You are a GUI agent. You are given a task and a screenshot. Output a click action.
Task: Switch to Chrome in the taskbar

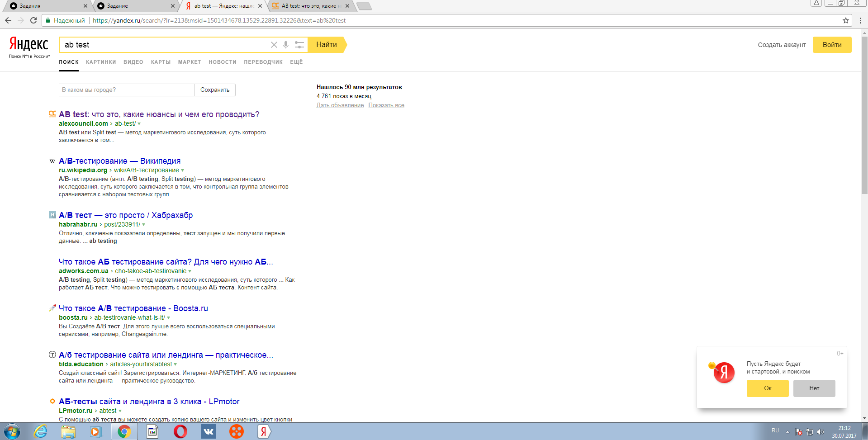click(124, 431)
